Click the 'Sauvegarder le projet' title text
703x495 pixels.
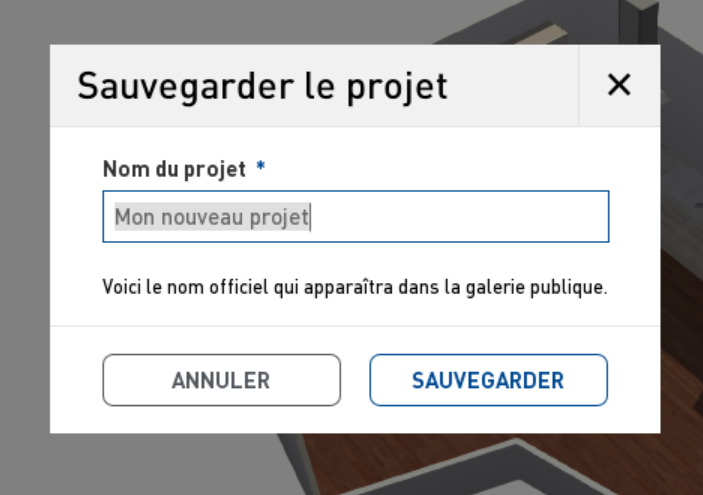pyautogui.click(x=262, y=87)
